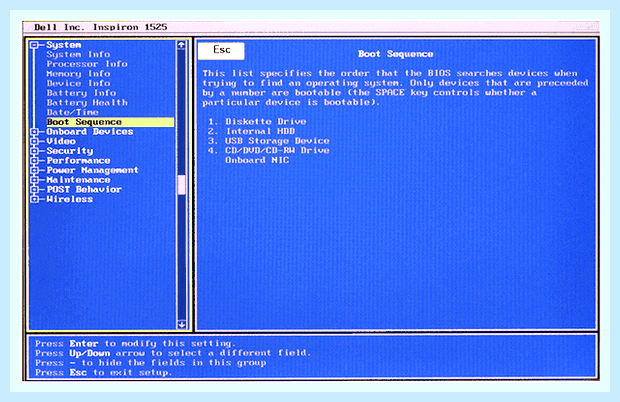620x402 pixels.
Task: Open the Memory Info entry
Action: [78, 74]
